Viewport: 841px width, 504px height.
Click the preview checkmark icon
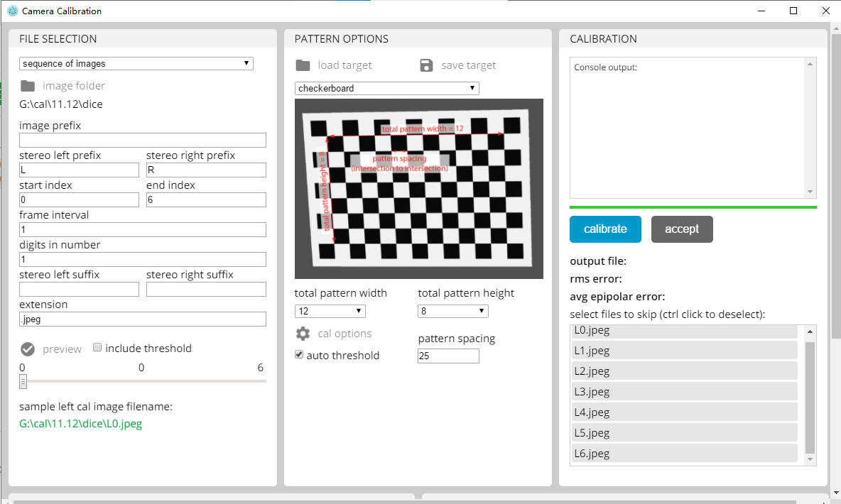28,349
